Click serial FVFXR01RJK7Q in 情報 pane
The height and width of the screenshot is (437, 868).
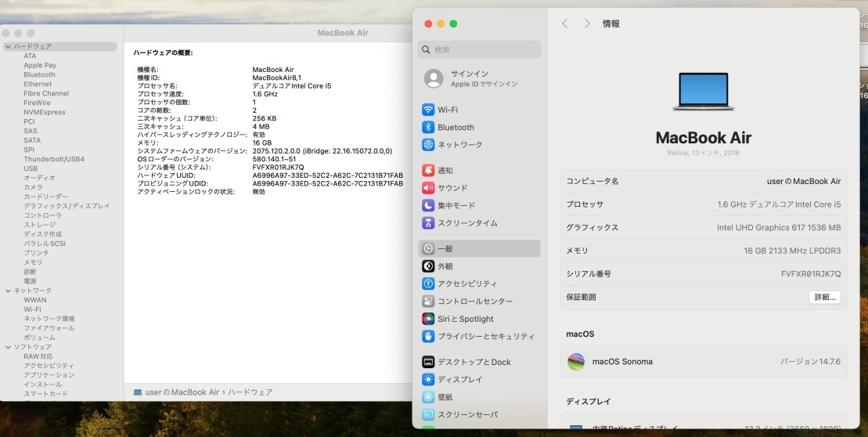(811, 274)
